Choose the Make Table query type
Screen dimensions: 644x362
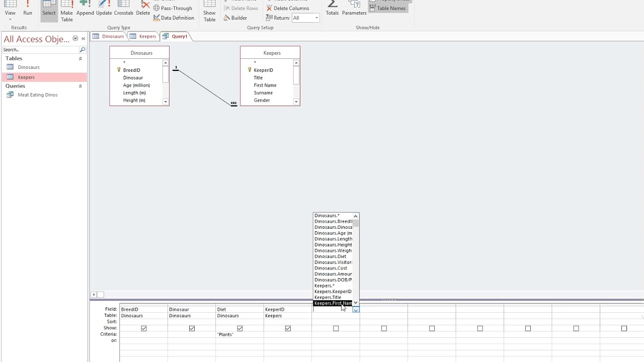67,11
